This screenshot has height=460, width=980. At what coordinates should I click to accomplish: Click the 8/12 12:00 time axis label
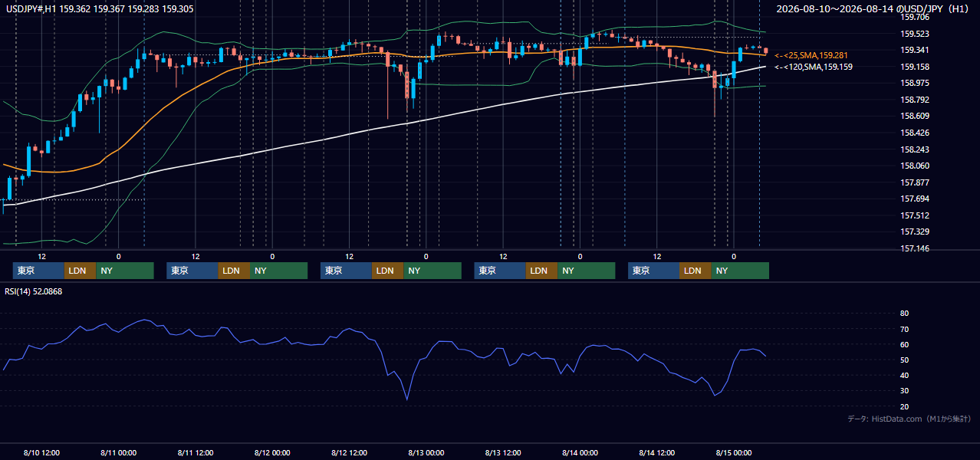click(350, 452)
